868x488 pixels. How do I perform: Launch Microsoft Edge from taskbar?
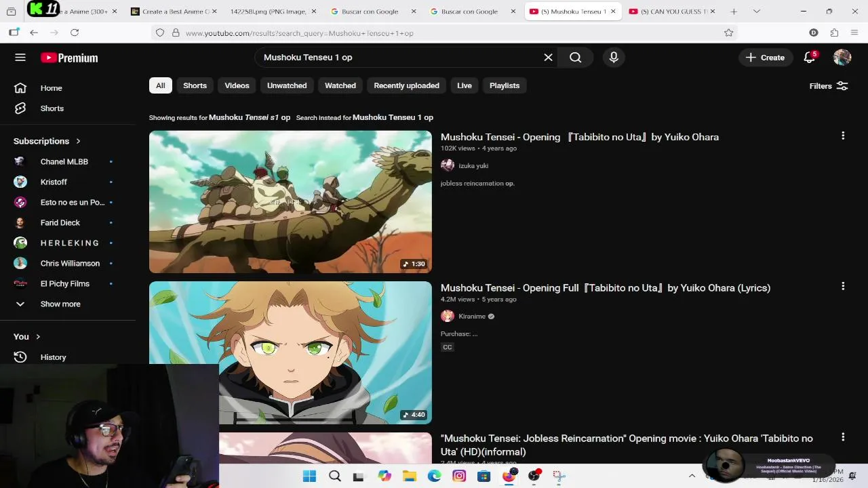pos(435,476)
